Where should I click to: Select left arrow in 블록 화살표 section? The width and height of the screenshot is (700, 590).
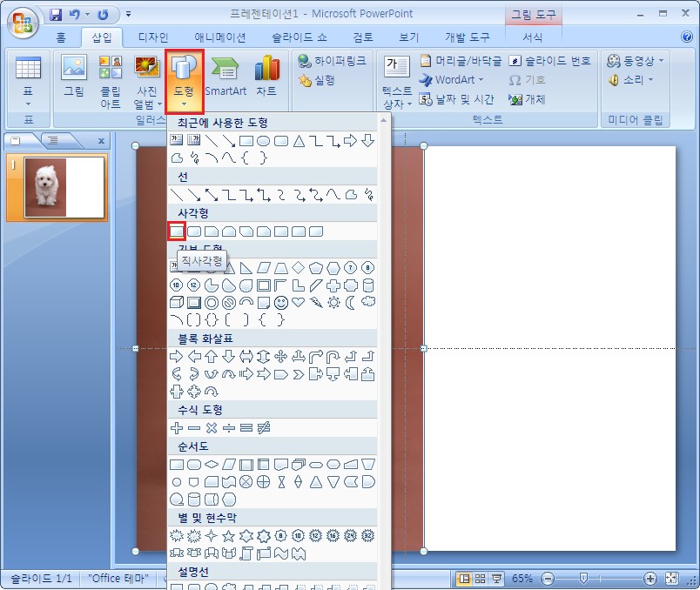(x=194, y=356)
